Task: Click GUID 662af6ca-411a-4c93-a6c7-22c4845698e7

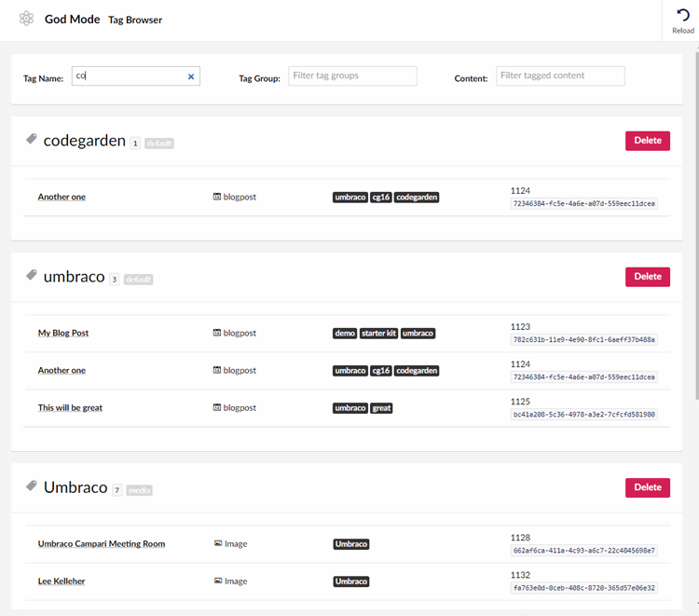Action: (x=583, y=551)
